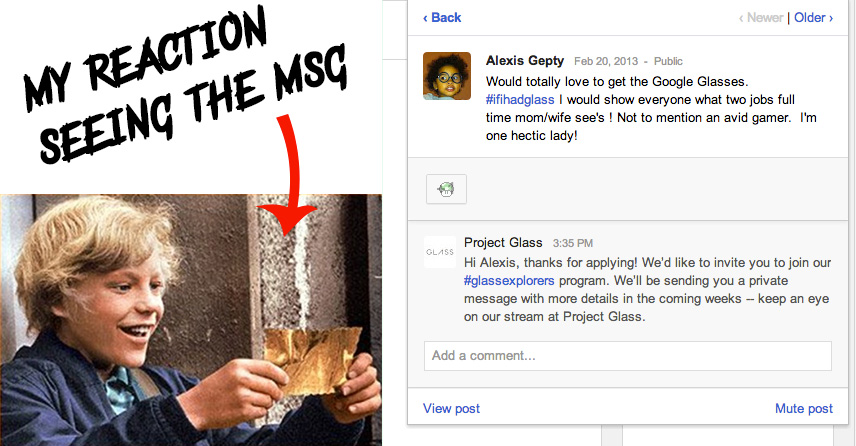Click the Project Glass commenter name
Screen dimensions: 856x446
(x=503, y=242)
